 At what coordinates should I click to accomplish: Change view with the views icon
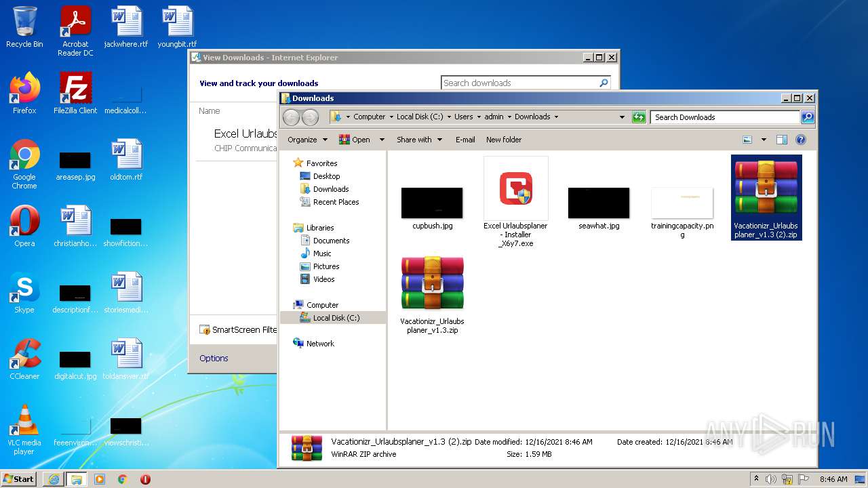(x=747, y=140)
